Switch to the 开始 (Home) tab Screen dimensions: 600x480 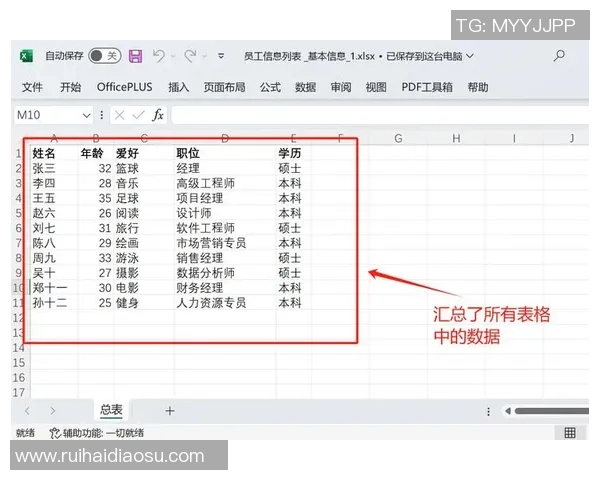pyautogui.click(x=71, y=87)
